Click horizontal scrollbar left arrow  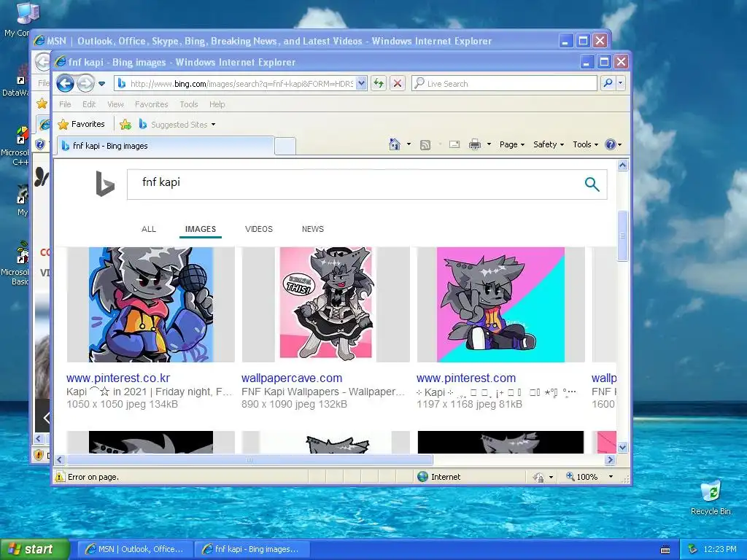pos(60,459)
